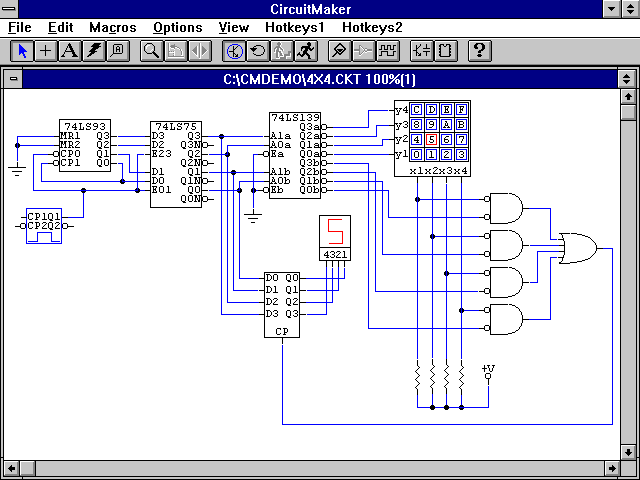
Task: Open the 4X4.CKT document control menu
Action: point(12,79)
